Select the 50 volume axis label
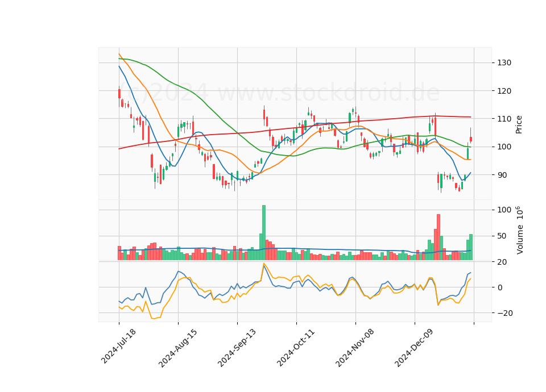546x392 pixels. tap(502, 236)
